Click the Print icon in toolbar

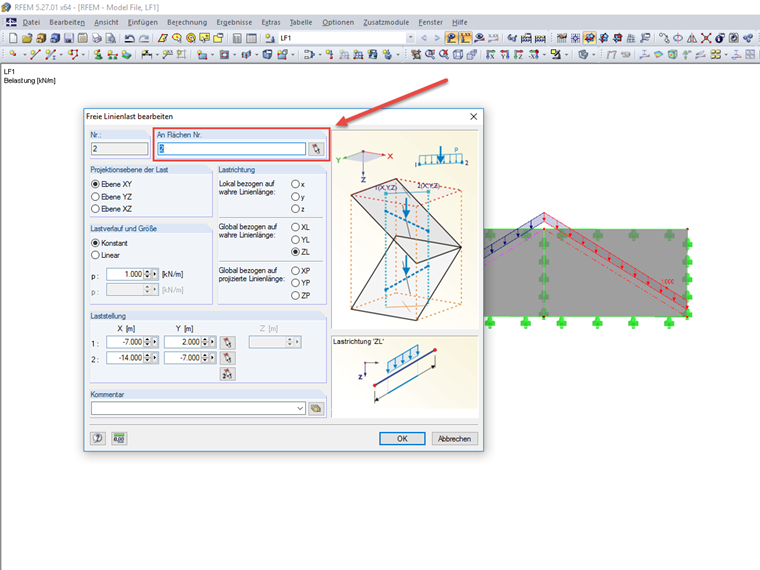coord(97,38)
